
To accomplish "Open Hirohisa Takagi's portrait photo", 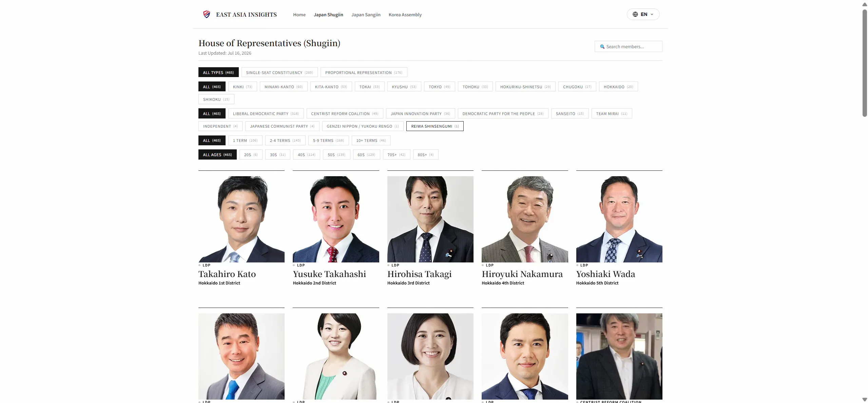I will click(430, 219).
